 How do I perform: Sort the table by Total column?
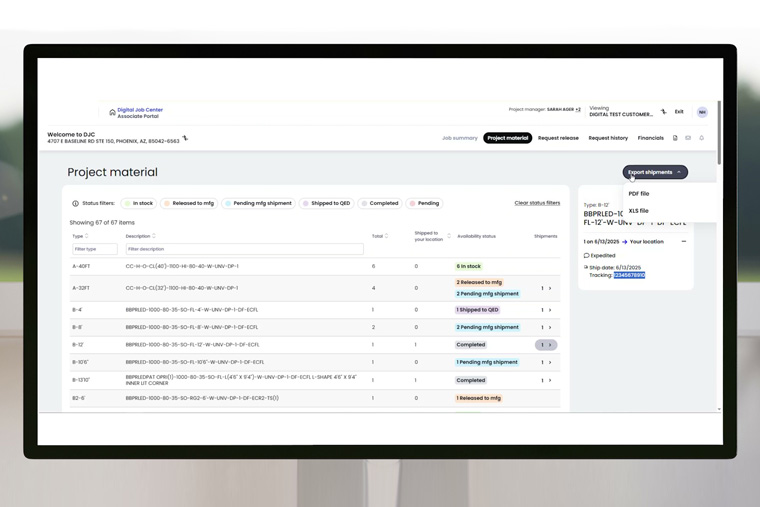coord(386,236)
